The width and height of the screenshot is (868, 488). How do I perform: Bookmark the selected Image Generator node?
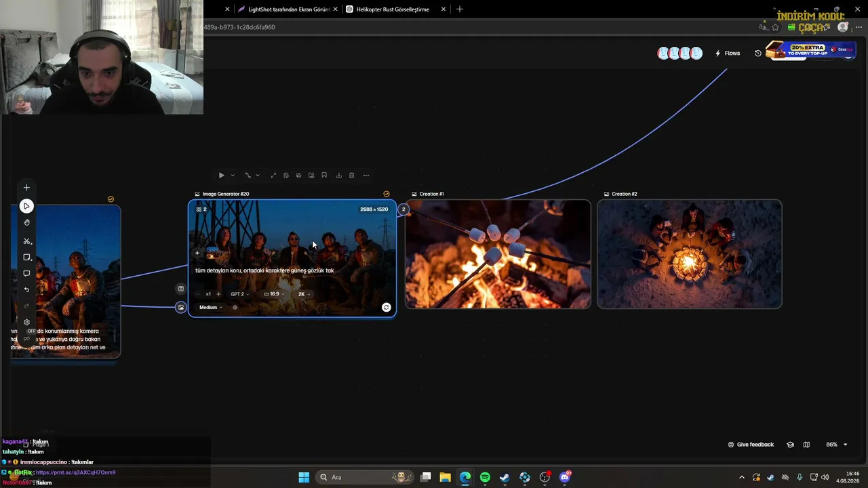pyautogui.click(x=324, y=176)
